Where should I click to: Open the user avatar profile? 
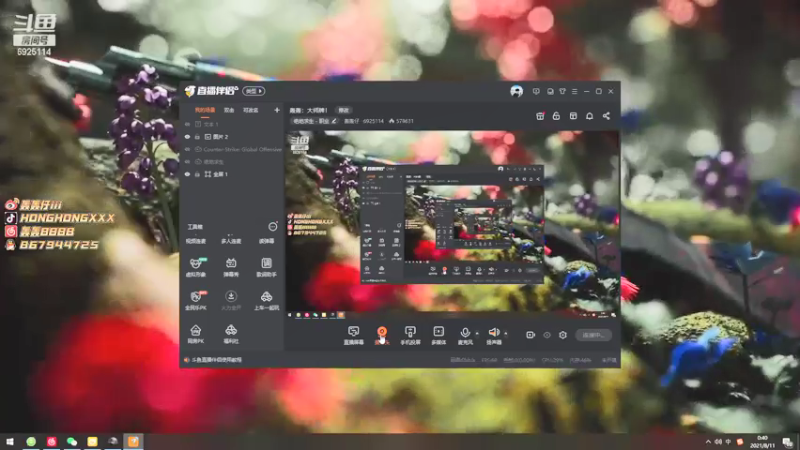tap(516, 91)
